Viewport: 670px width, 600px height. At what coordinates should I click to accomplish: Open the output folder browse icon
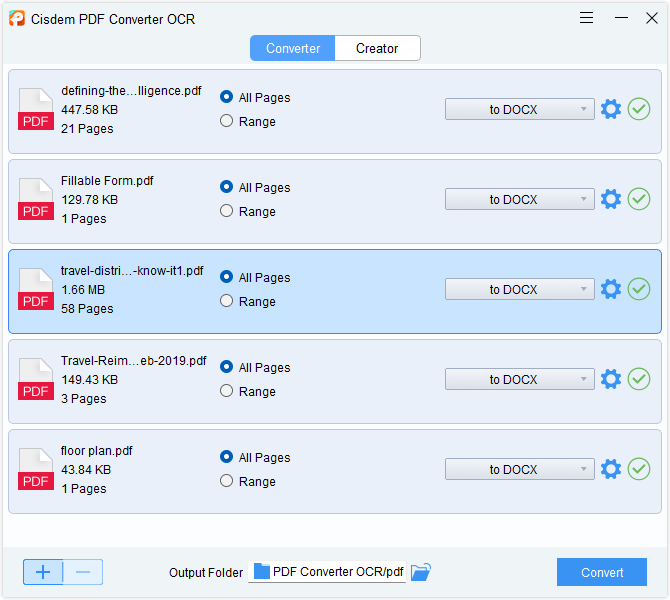[421, 572]
